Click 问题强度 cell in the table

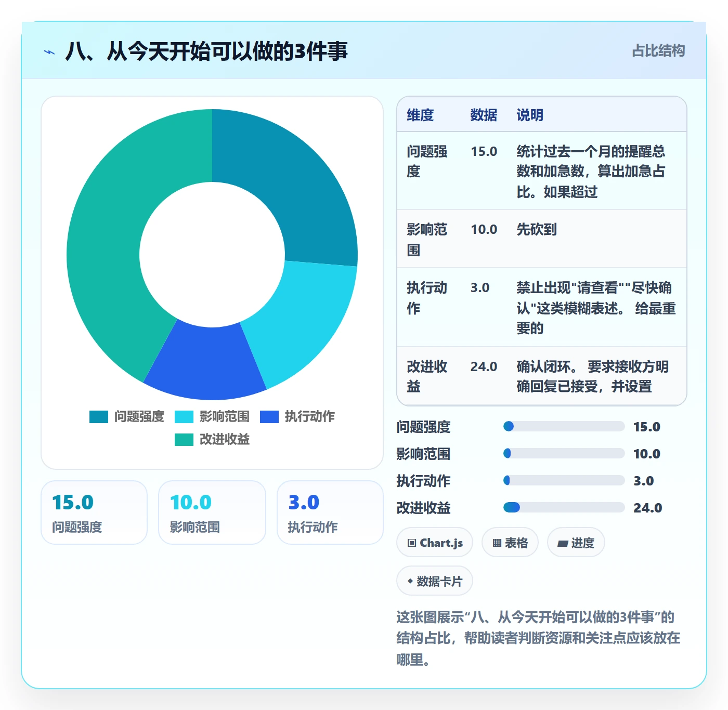[x=427, y=161]
